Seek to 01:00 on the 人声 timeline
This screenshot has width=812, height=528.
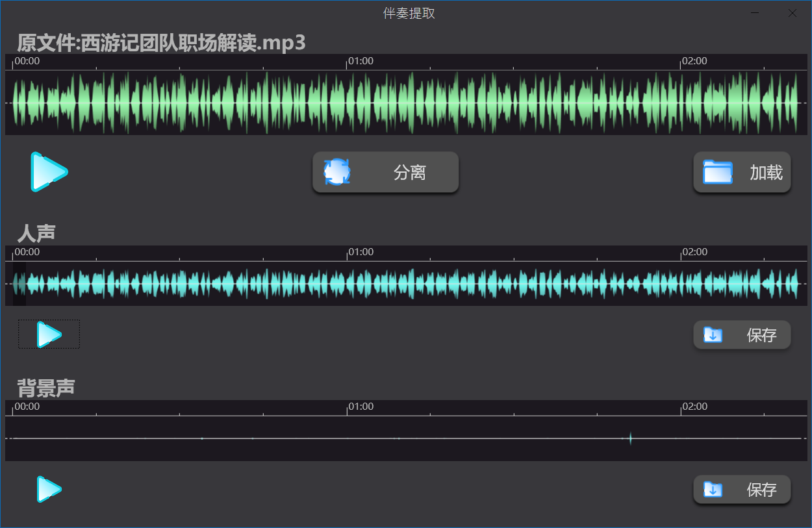click(x=348, y=253)
